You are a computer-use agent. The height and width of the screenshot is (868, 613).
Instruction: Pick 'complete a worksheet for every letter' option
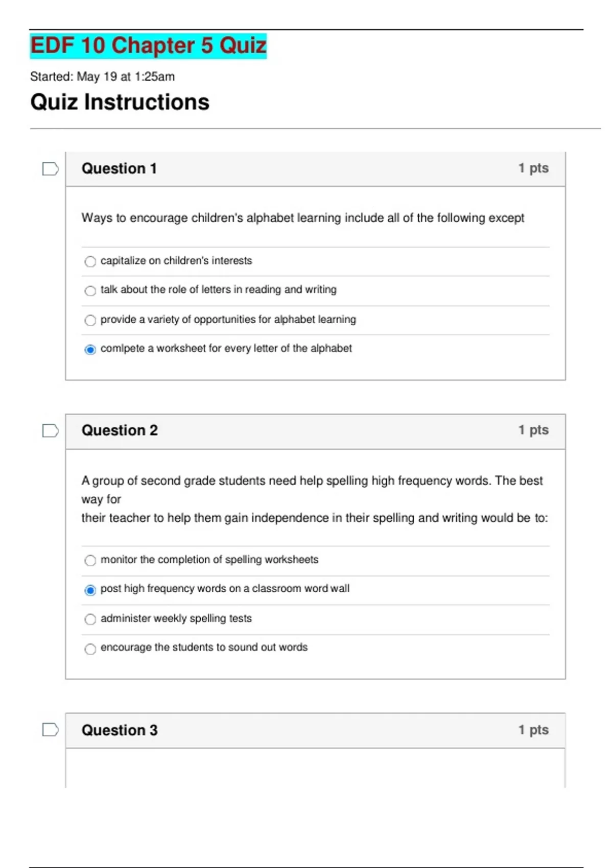[x=90, y=349]
